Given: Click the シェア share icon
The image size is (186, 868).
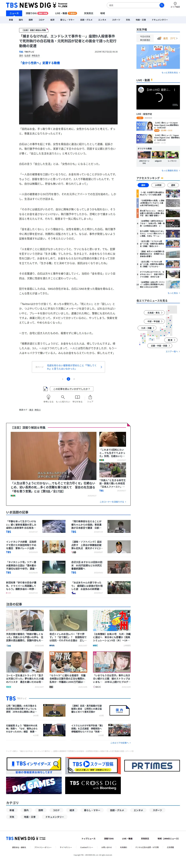Looking at the screenshot, I should 90,397.
